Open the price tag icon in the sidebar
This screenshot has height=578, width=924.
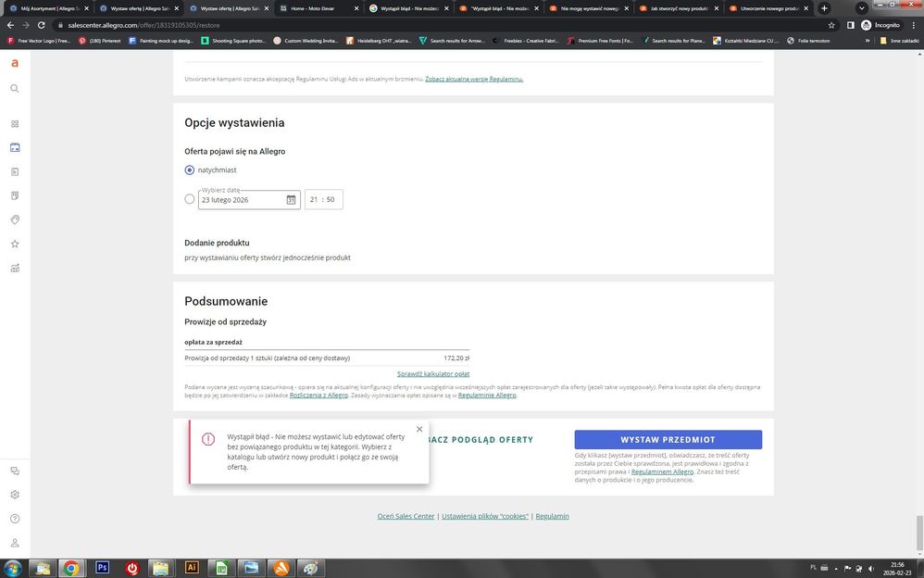pos(14,220)
